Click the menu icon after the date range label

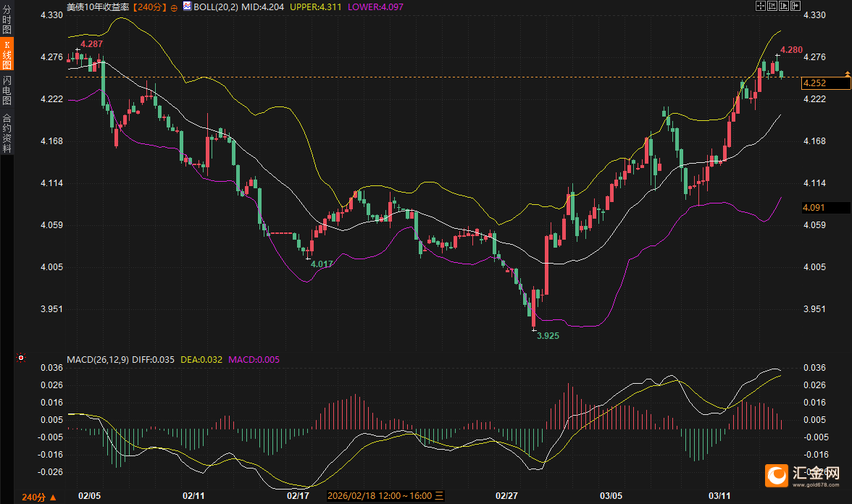[439, 496]
